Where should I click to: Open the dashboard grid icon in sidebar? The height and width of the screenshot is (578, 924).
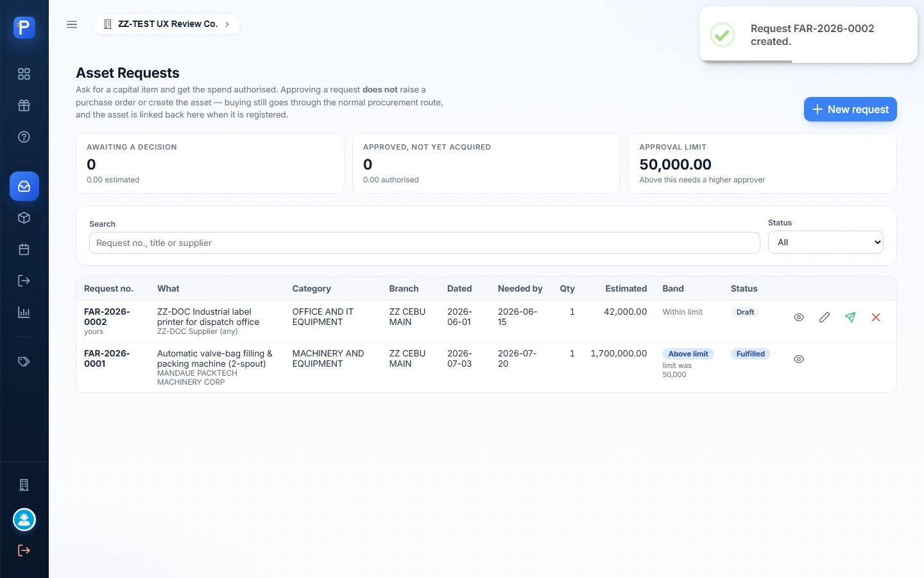24,74
